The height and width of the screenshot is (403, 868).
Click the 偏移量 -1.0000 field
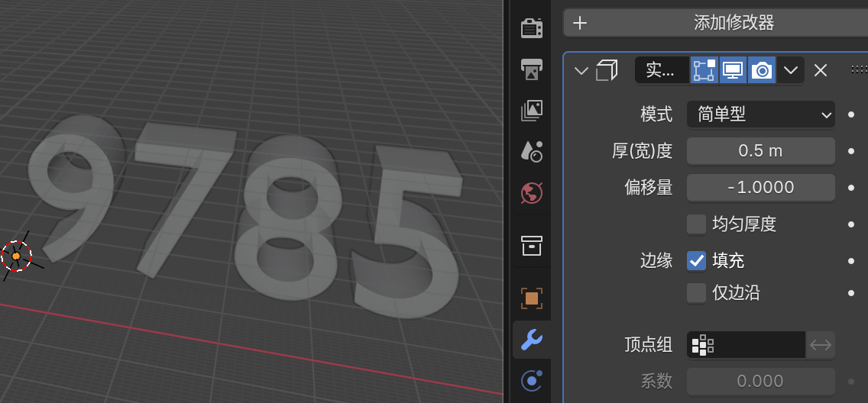pyautogui.click(x=760, y=188)
